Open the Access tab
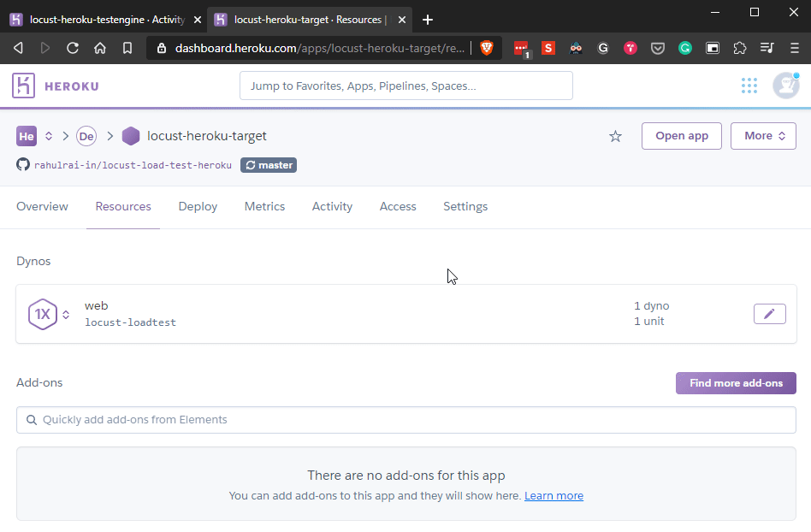Screen dimensions: 811x532 [398, 206]
